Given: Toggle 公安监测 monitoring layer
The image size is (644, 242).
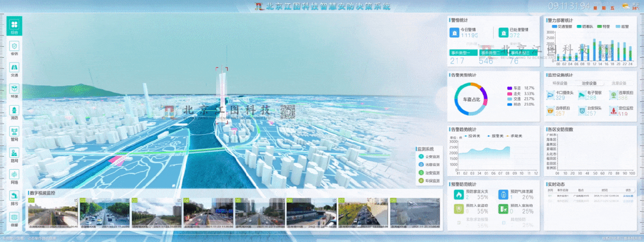Looking at the screenshot, I should point(429,157).
